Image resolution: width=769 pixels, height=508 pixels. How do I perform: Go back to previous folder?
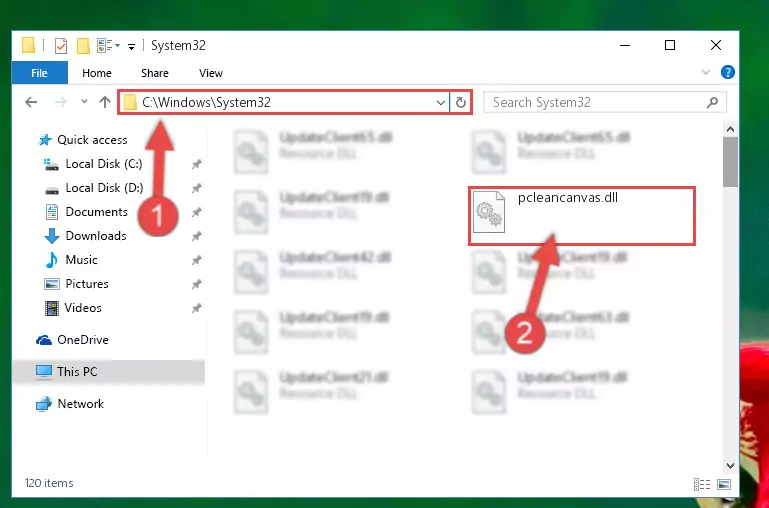tap(31, 102)
